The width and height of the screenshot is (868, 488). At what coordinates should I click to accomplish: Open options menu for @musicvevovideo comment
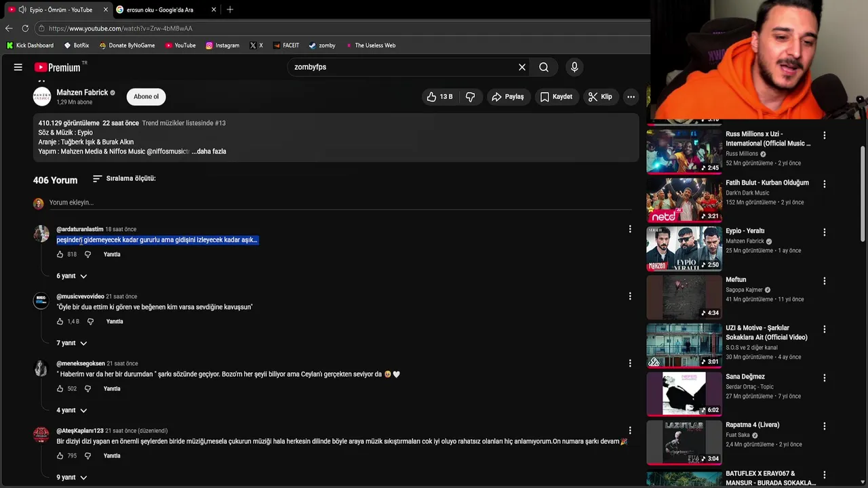[630, 296]
